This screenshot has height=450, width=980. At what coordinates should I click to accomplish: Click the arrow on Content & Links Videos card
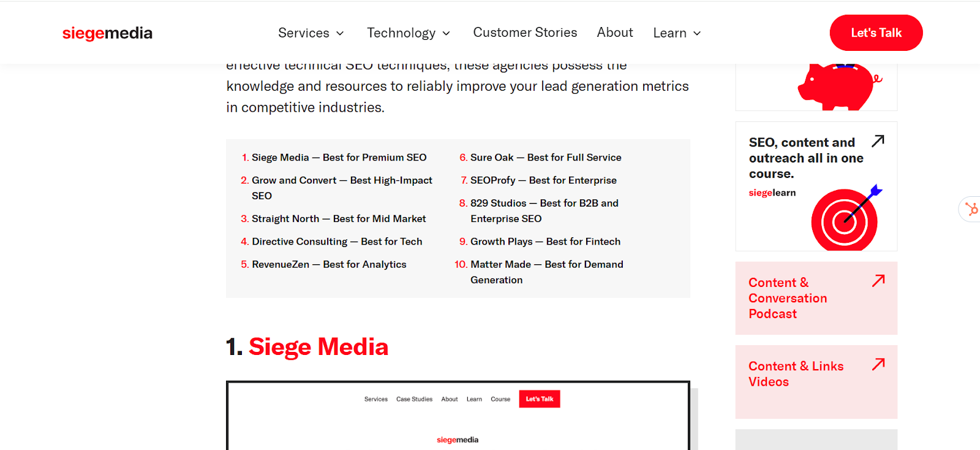click(878, 364)
